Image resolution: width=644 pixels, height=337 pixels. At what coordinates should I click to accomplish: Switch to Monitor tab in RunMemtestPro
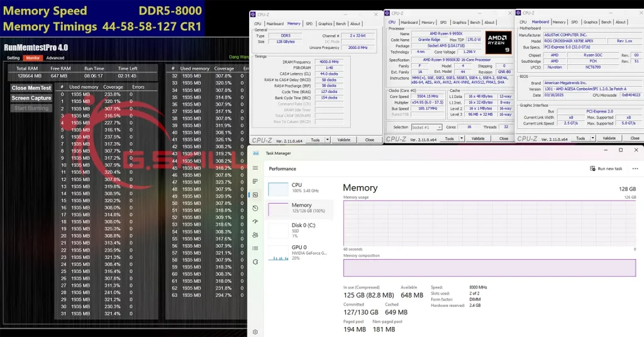(x=33, y=58)
